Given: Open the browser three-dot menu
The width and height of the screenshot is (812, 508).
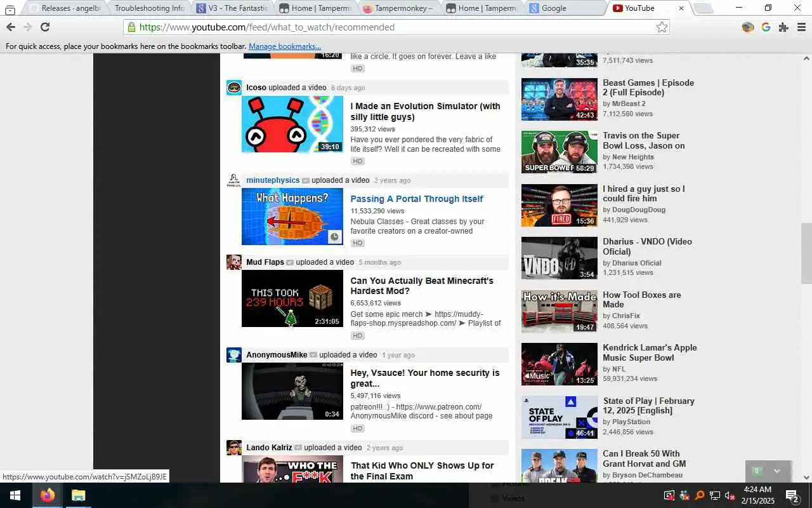Looking at the screenshot, I should [x=801, y=27].
